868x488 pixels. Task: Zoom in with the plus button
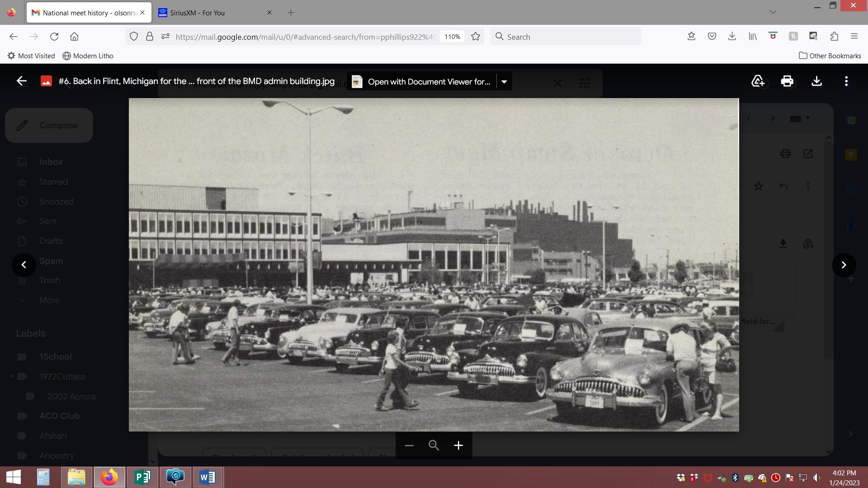458,446
